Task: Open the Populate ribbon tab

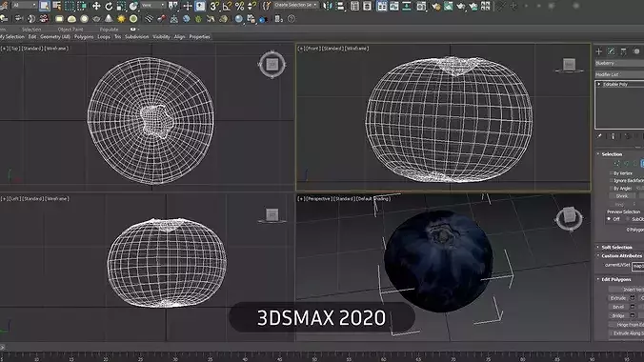Action: pyautogui.click(x=109, y=30)
